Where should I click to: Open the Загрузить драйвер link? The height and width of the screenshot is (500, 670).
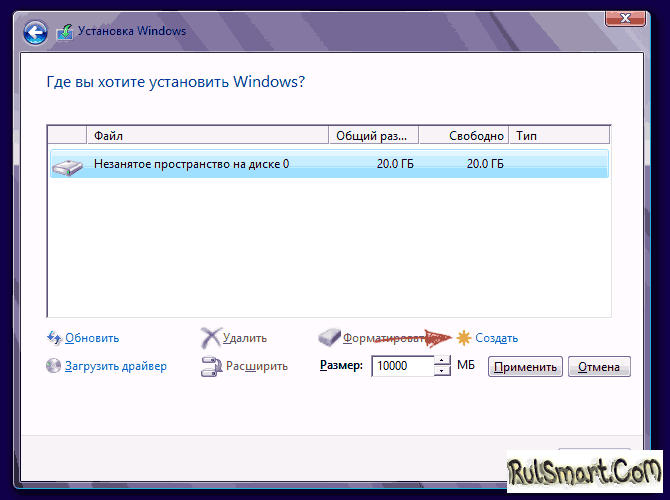116,366
